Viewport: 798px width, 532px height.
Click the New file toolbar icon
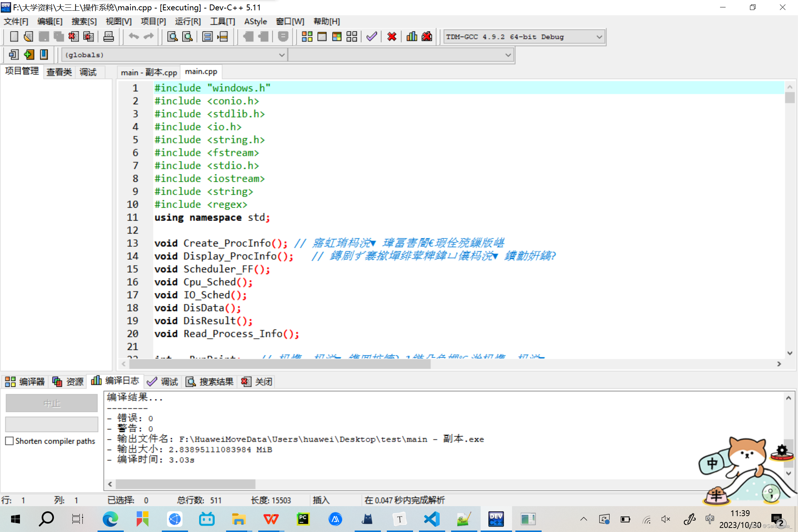[14, 37]
